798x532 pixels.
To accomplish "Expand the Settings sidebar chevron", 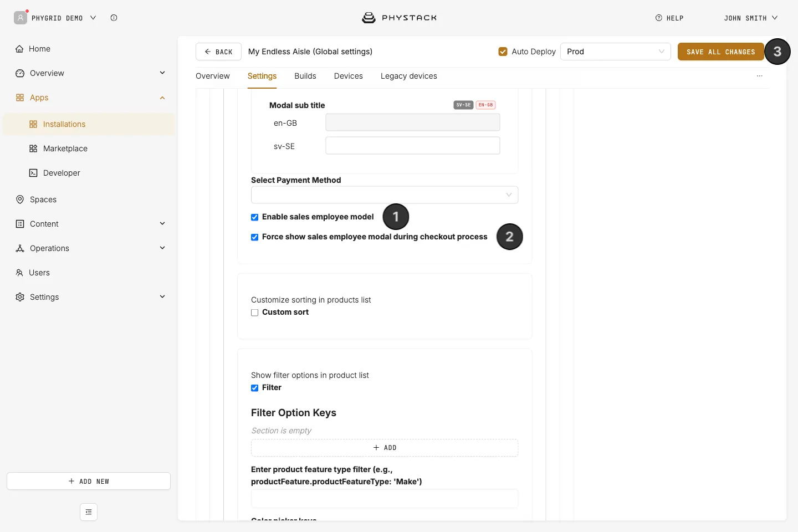I will point(162,296).
